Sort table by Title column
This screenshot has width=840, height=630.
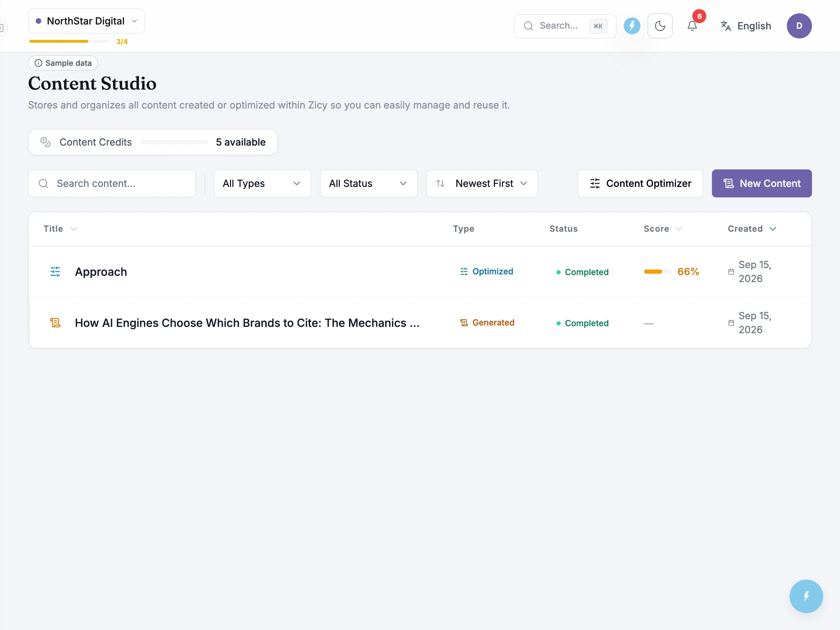pyautogui.click(x=61, y=229)
